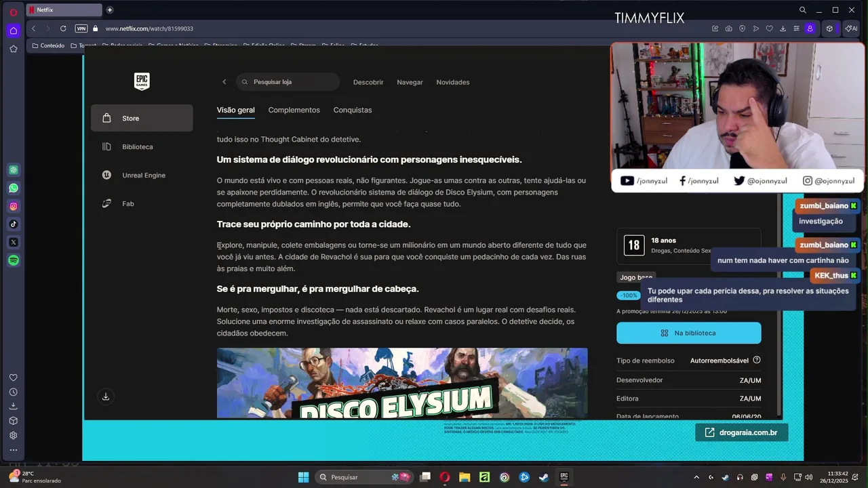Show hidden system tray icons chevron

[696, 477]
